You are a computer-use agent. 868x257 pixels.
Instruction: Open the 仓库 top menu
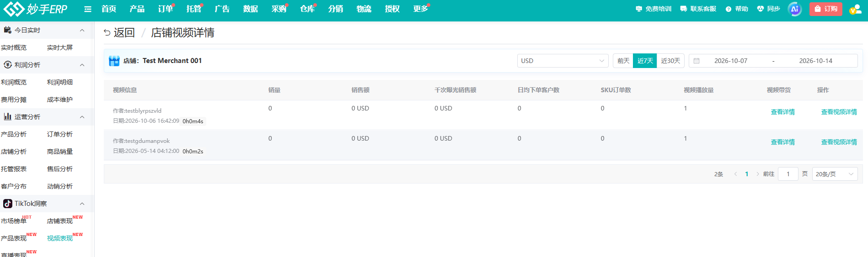pos(307,9)
